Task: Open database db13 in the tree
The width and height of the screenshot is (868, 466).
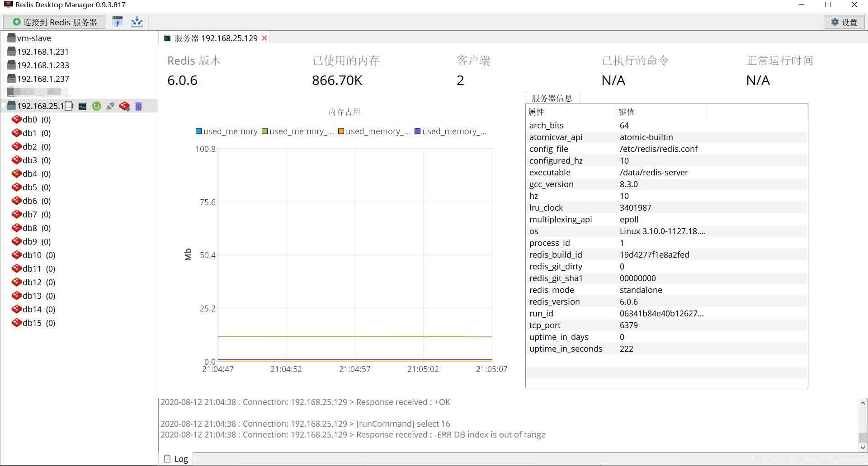Action: coord(33,296)
